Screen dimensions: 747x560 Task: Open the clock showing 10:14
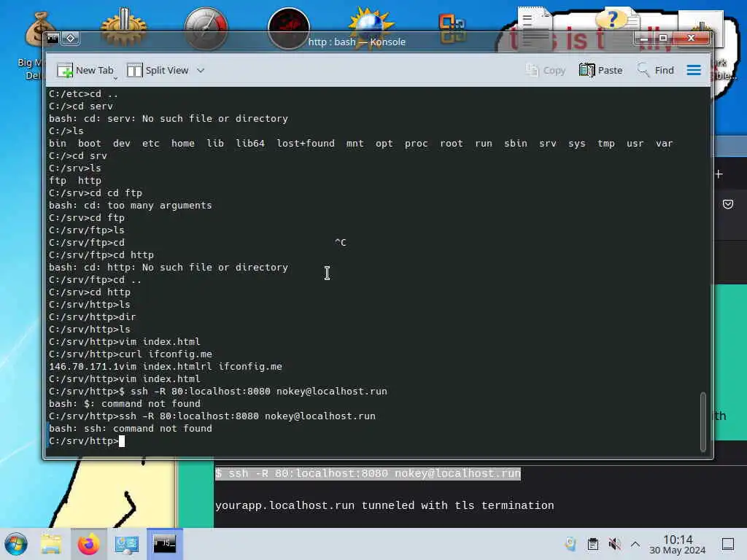coord(678,544)
